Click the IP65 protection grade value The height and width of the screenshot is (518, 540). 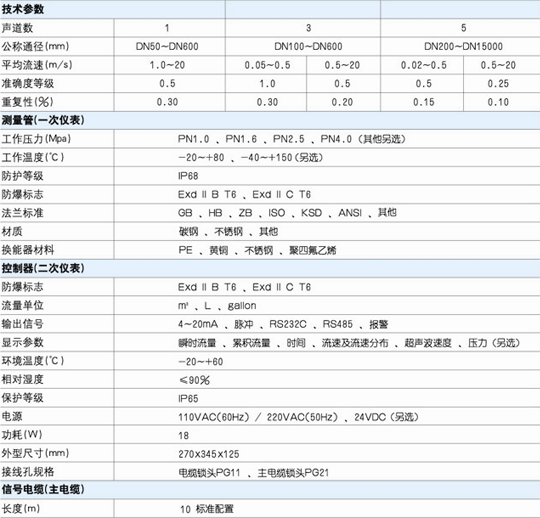point(188,398)
